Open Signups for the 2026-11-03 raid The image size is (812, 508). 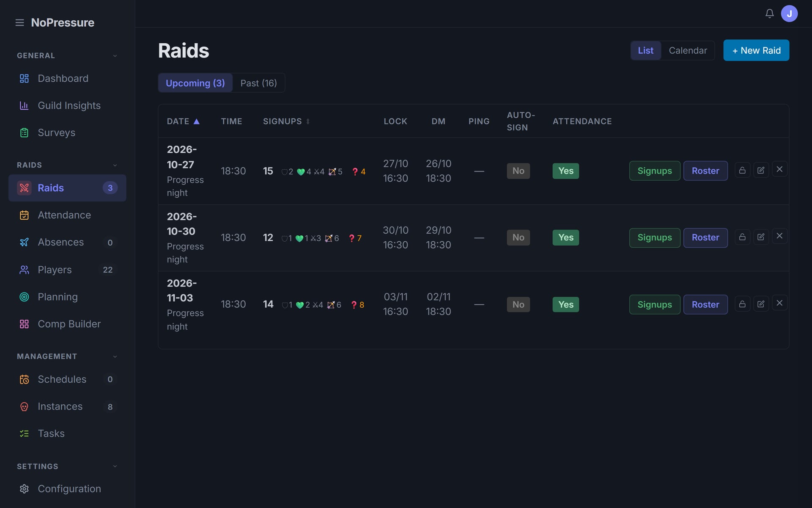pyautogui.click(x=655, y=304)
